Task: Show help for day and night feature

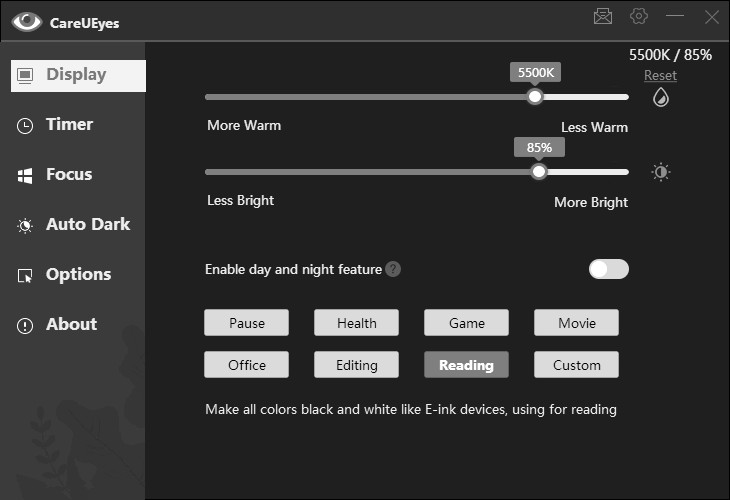Action: [x=393, y=269]
